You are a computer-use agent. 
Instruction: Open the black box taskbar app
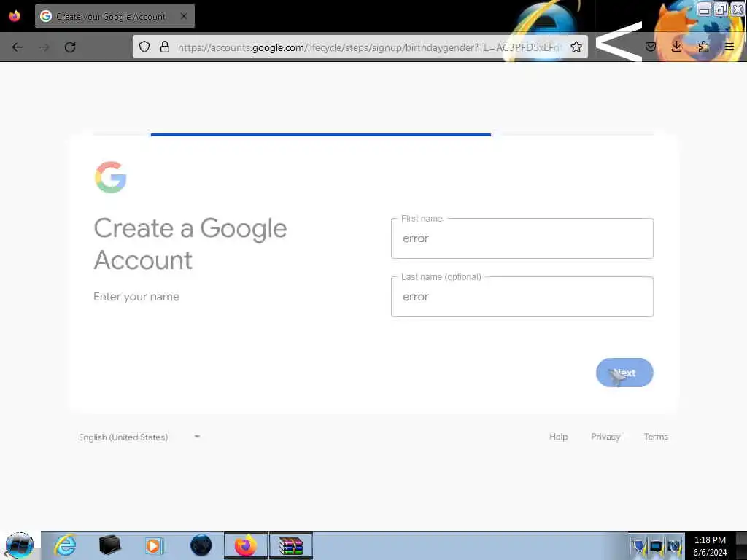tap(110, 545)
